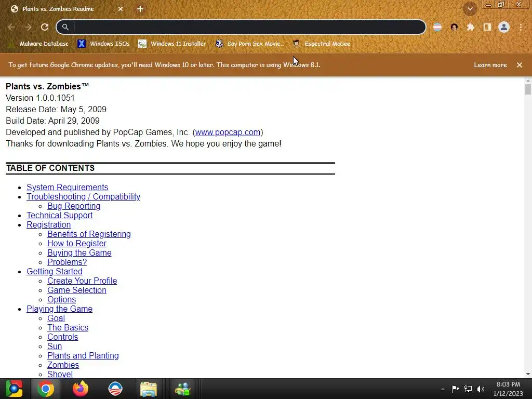Image resolution: width=532 pixels, height=399 pixels.
Task: Go to Game Selection section
Action: pyautogui.click(x=77, y=290)
